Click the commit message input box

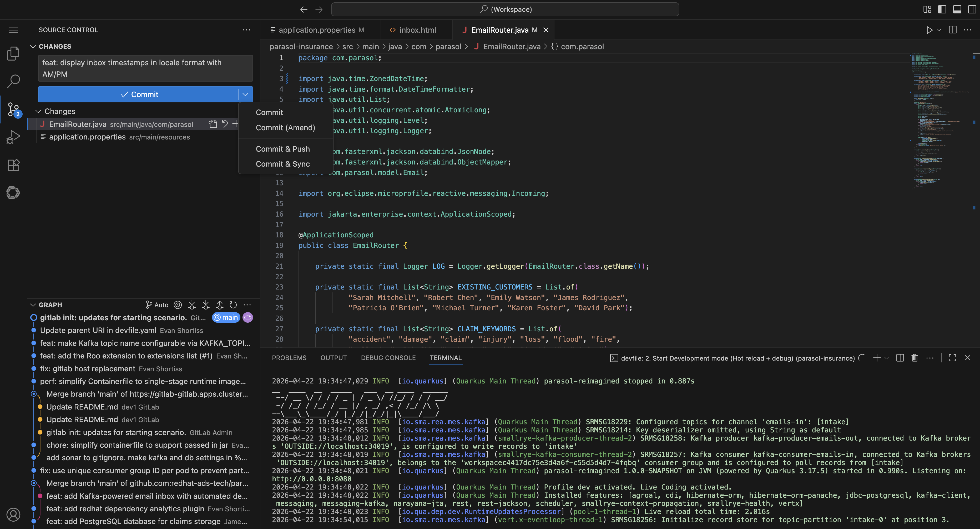click(145, 68)
